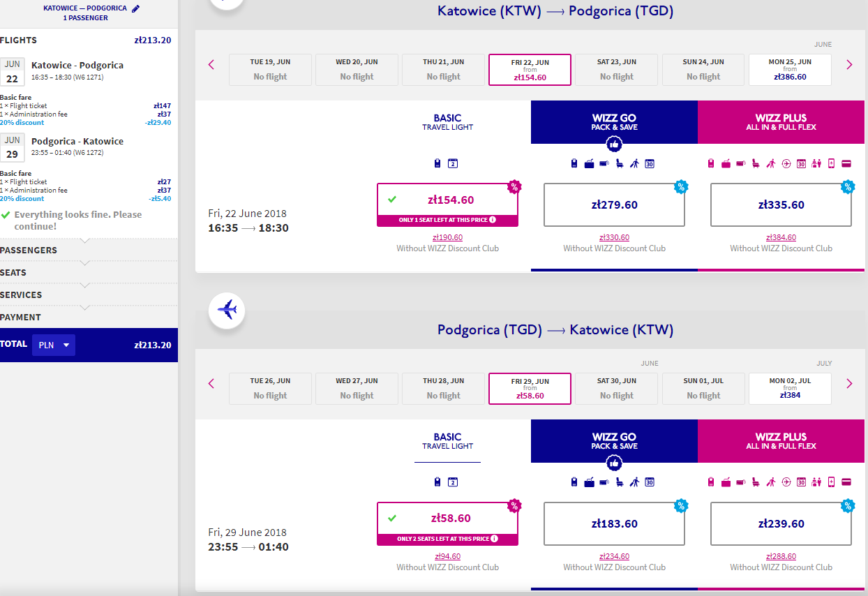The image size is (868, 596).
Task: Click zł288.60 price without WIZZ Discount Club
Action: [x=781, y=557]
